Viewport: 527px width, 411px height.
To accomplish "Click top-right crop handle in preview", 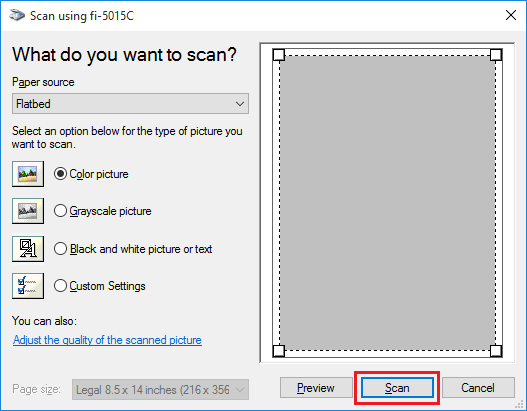I will (496, 55).
